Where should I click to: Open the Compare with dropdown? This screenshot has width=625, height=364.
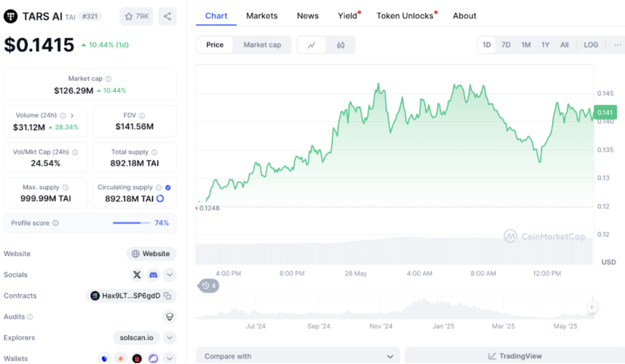coord(298,356)
